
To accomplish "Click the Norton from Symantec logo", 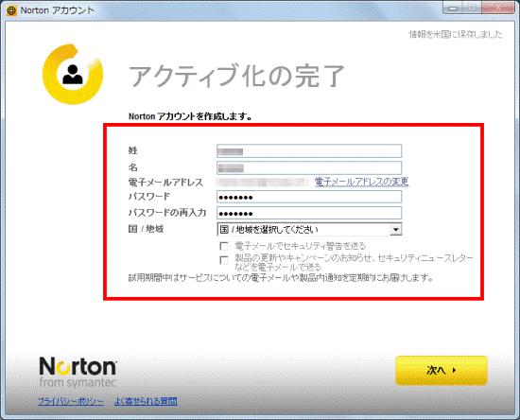I will pyautogui.click(x=78, y=372).
